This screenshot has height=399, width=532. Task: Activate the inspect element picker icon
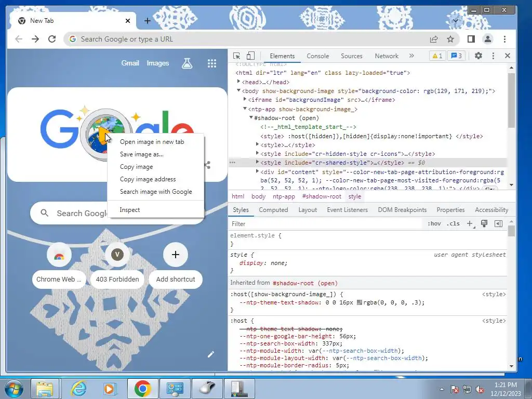[237, 56]
